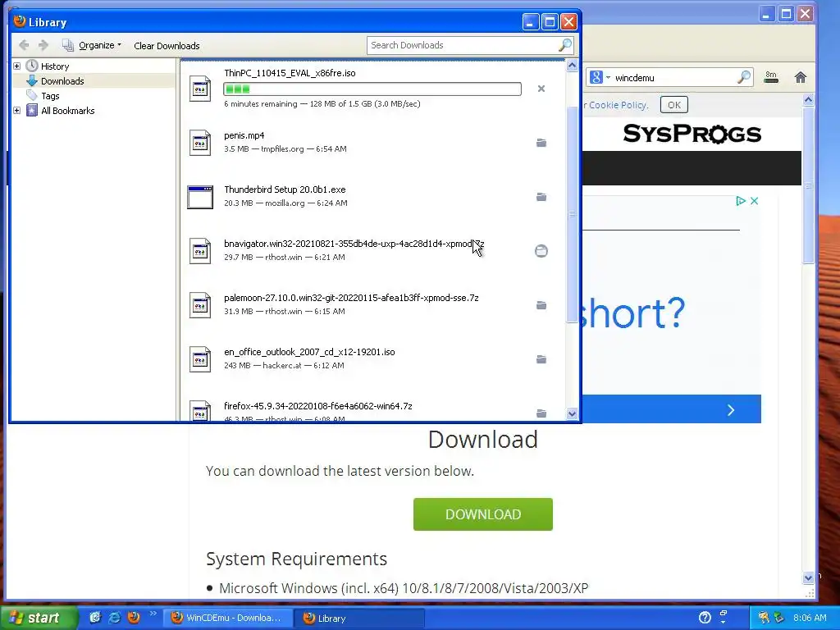Screen dimensions: 840x630
Task: Go forward with the Library forward arrow
Action: (43, 46)
